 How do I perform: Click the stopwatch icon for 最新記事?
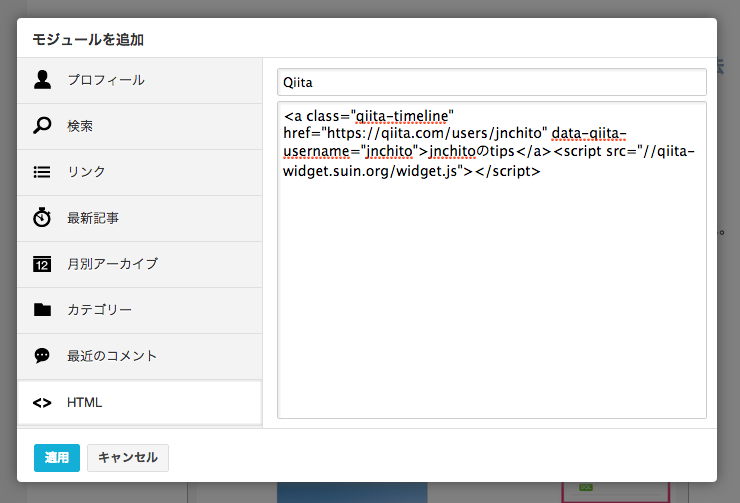[x=42, y=217]
